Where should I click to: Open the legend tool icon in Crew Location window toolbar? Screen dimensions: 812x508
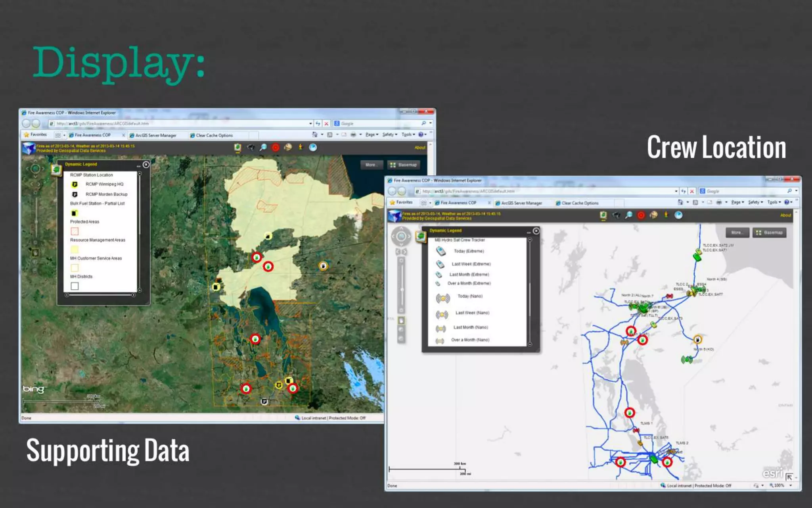[603, 215]
